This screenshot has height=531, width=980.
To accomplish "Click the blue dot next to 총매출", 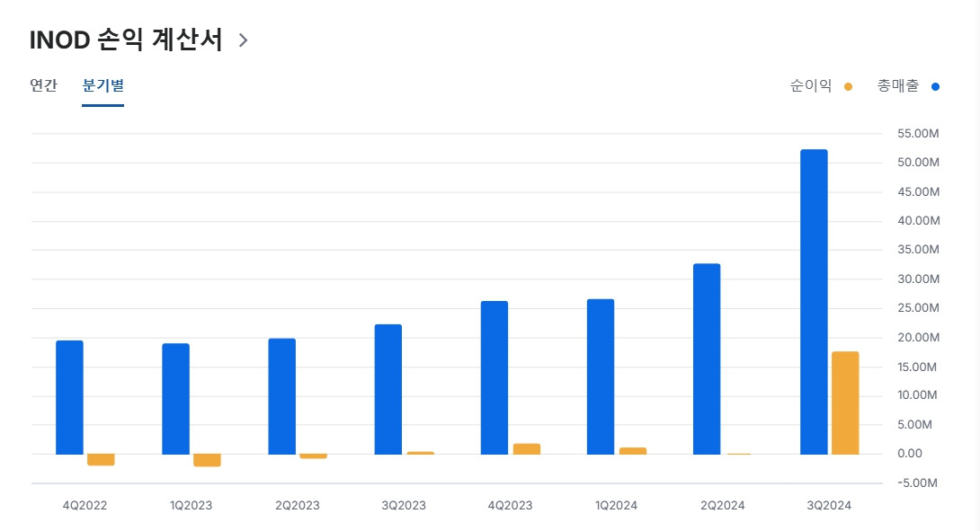I will pyautogui.click(x=935, y=85).
